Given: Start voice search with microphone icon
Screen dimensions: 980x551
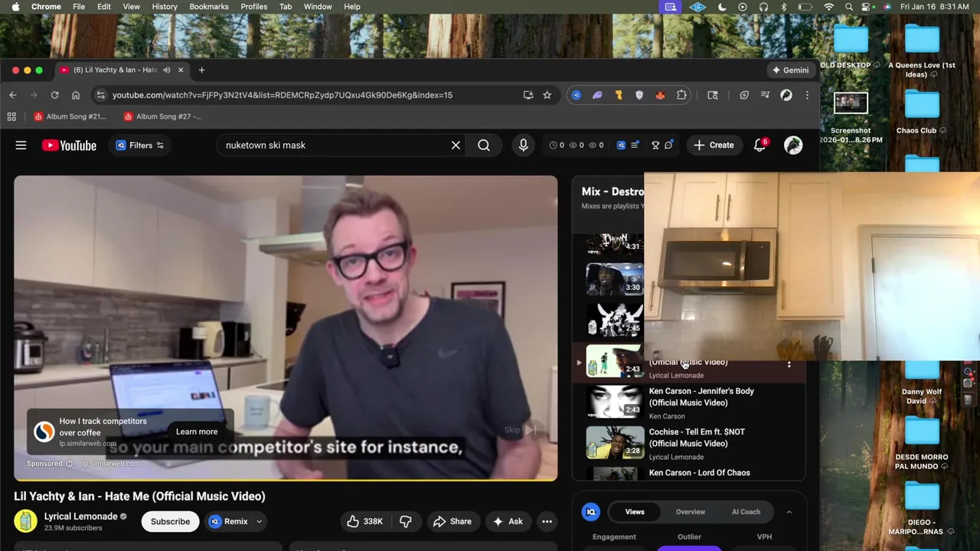Looking at the screenshot, I should pyautogui.click(x=523, y=145).
